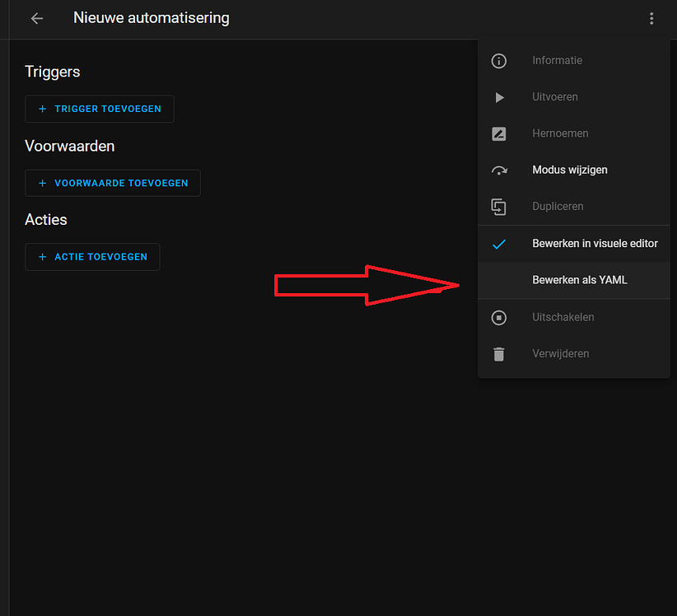The width and height of the screenshot is (677, 616).
Task: Click the Uitschakelen stop icon
Action: (x=498, y=317)
